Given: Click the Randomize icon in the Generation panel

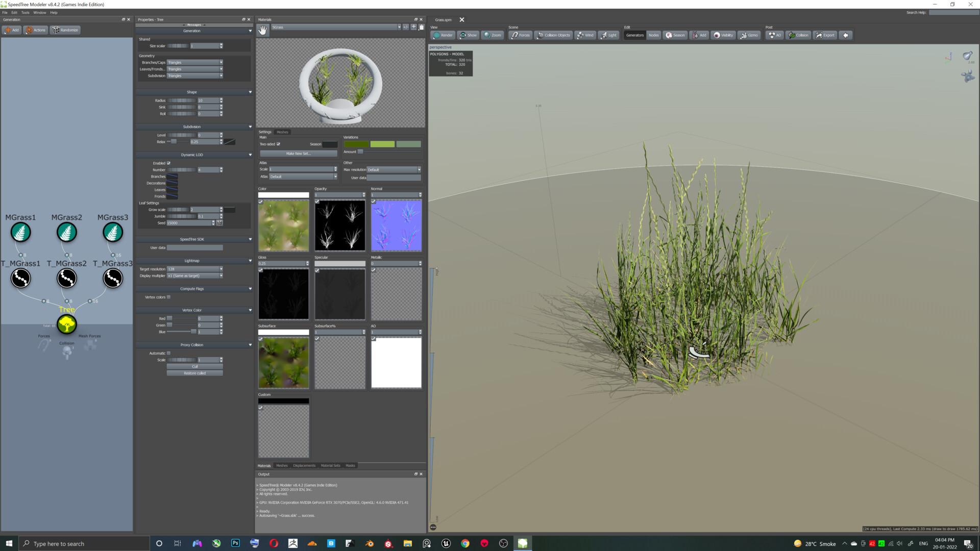Looking at the screenshot, I should [65, 30].
